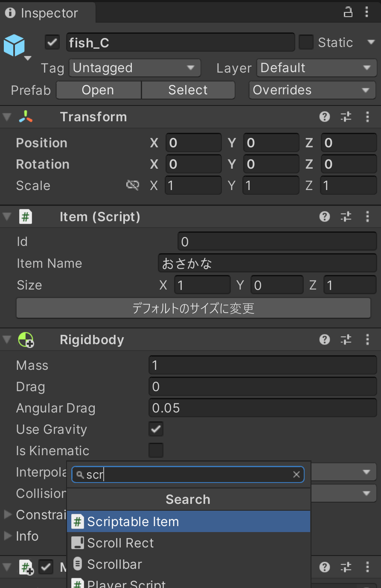The width and height of the screenshot is (381, 588).
Task: Click the fish_C prefab cube icon
Action: pyautogui.click(x=15, y=46)
